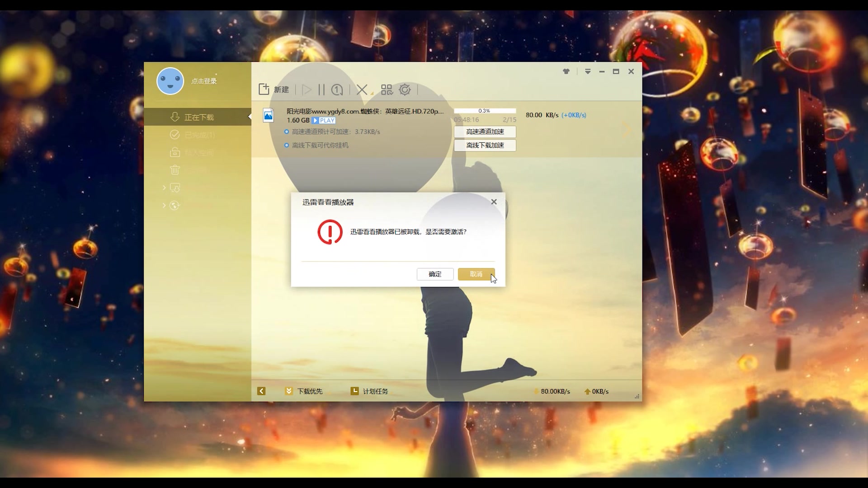The height and width of the screenshot is (488, 868).
Task: Click the 1.60 GB file size text
Action: (x=298, y=120)
